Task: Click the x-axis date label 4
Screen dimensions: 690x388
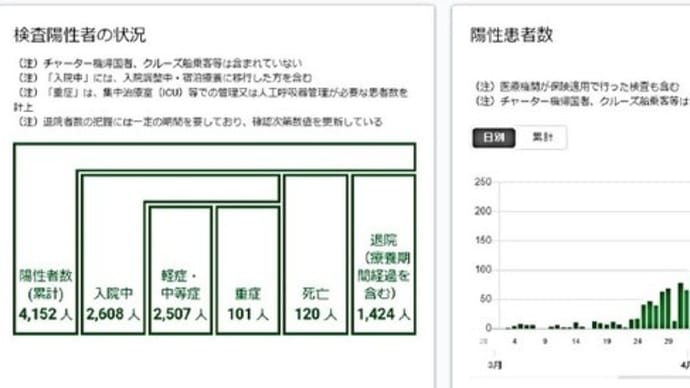Action: [x=514, y=341]
